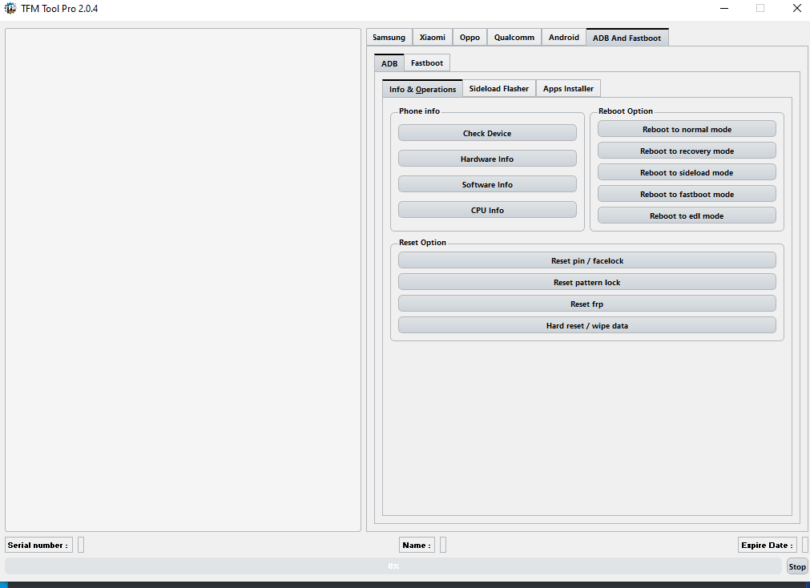Reboot to fastboot mode
The height and width of the screenshot is (588, 810).
pyautogui.click(x=687, y=194)
